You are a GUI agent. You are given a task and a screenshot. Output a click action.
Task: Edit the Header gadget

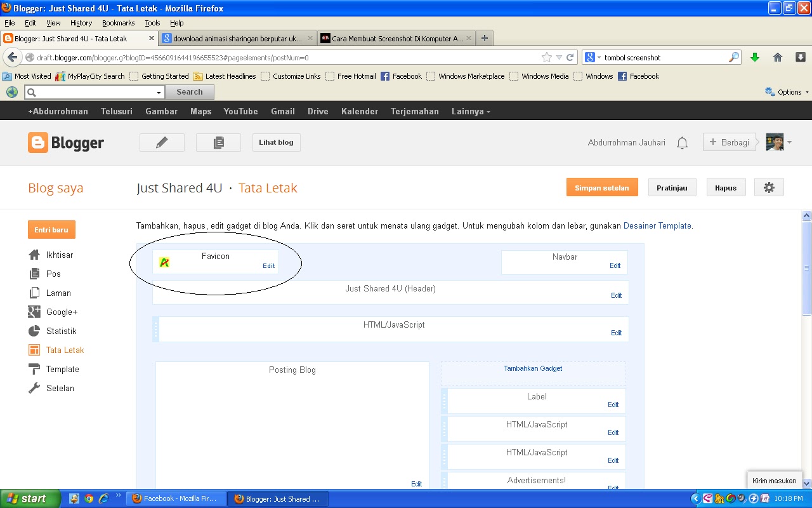click(x=617, y=295)
